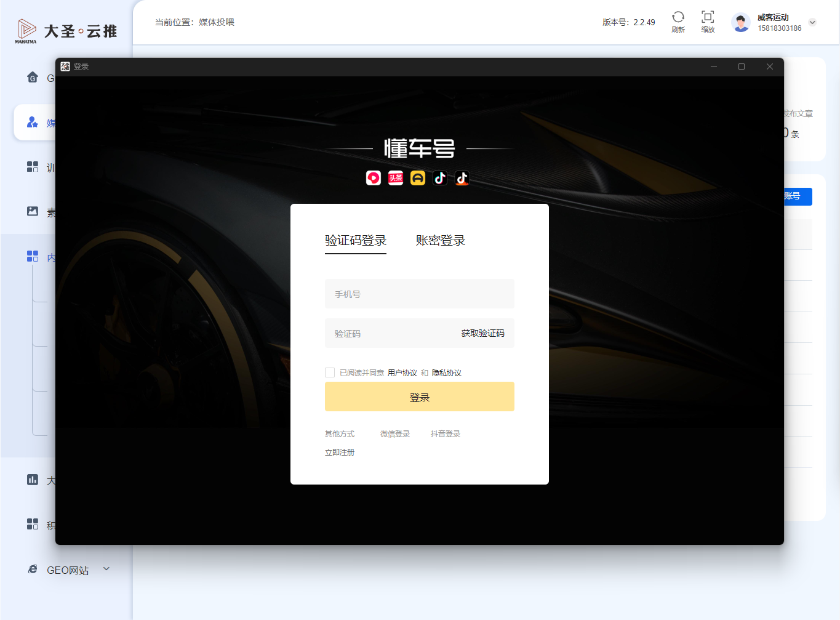The height and width of the screenshot is (620, 840).
Task: Click the picture icon in left sidebar
Action: [x=33, y=211]
